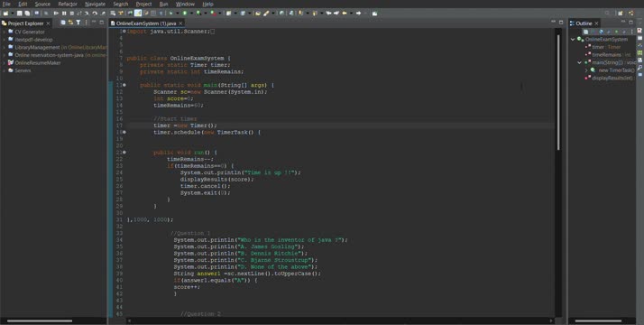Select the OnlineExamSystem (1).java editor tab
The width and height of the screenshot is (644, 325).
pos(146,23)
